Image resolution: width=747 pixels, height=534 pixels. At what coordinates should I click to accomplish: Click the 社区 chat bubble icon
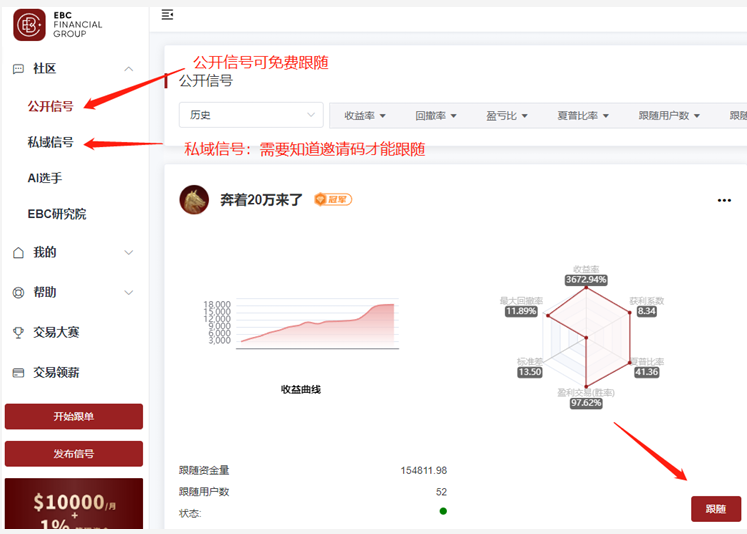(x=18, y=69)
